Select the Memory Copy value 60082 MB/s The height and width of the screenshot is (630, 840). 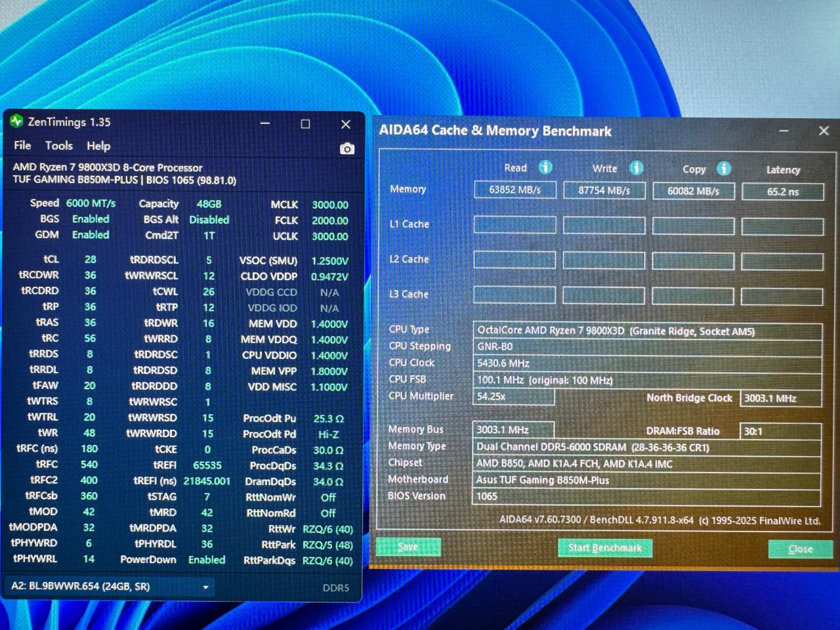(x=693, y=191)
